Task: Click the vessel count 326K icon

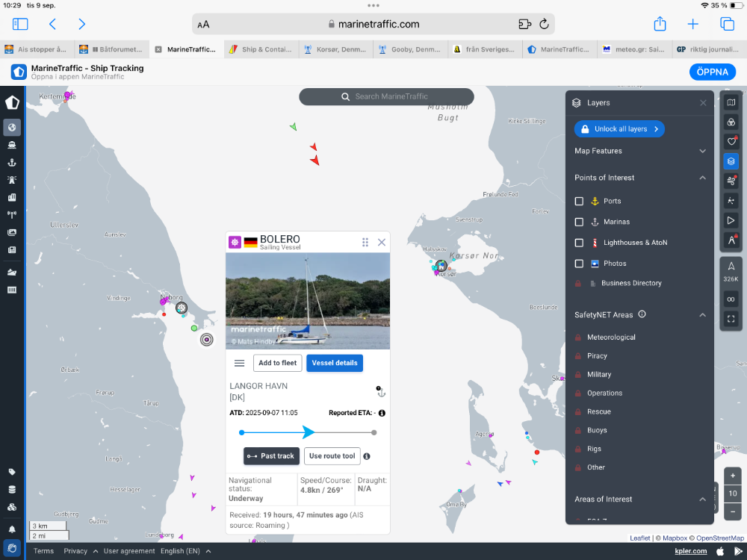Action: click(x=731, y=272)
